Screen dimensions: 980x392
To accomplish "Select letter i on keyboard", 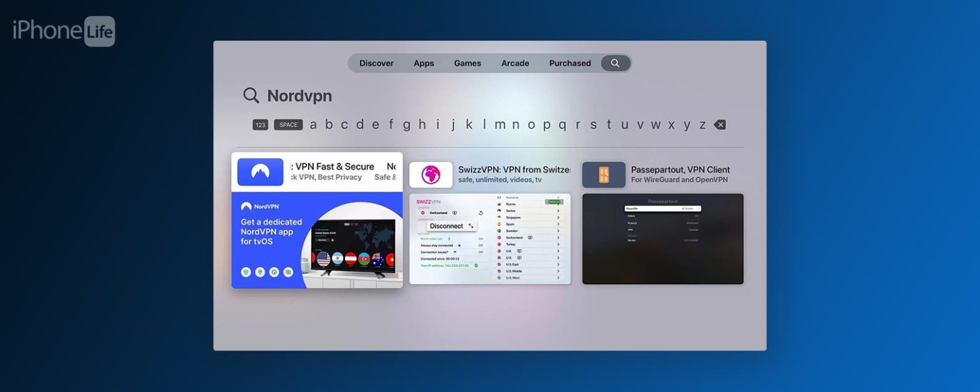I will coord(438,125).
